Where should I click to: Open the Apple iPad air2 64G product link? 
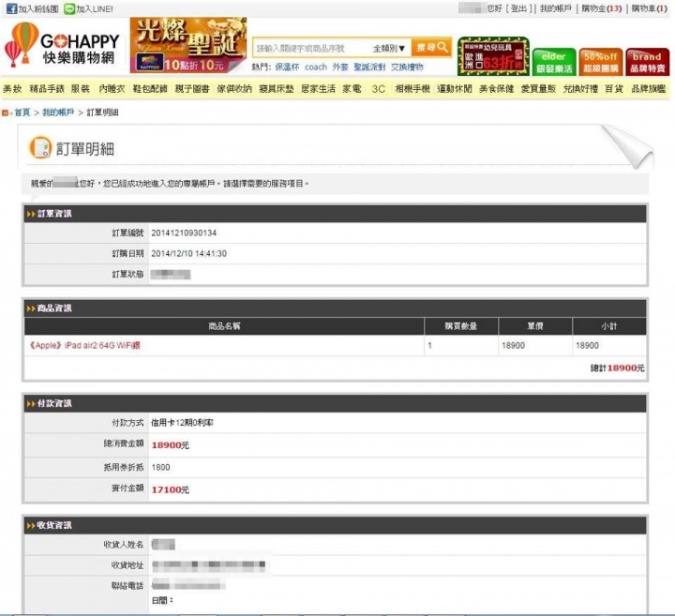coord(85,346)
